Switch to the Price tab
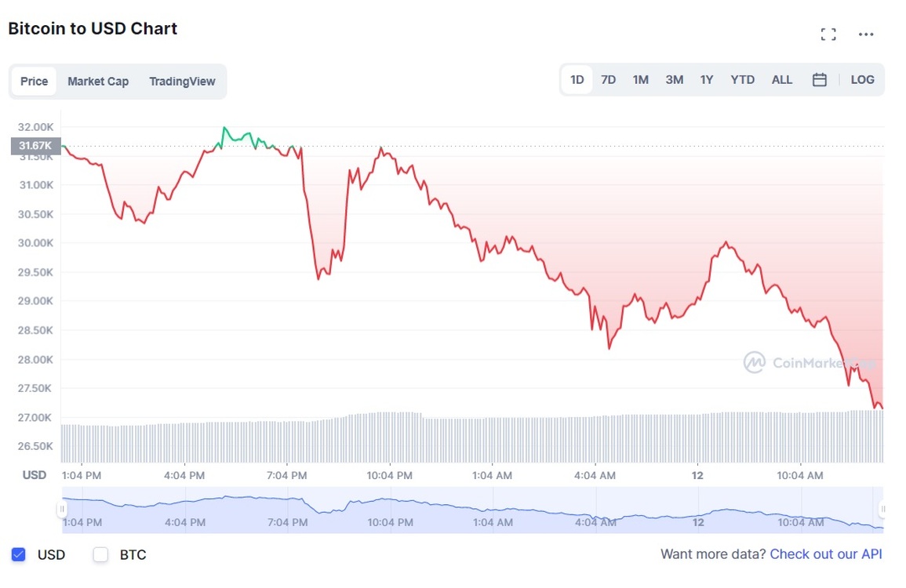This screenshot has width=906, height=588. coord(34,82)
